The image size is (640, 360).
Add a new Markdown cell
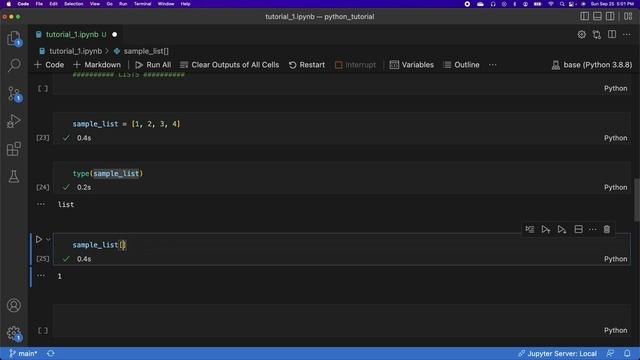pyautogui.click(x=97, y=65)
